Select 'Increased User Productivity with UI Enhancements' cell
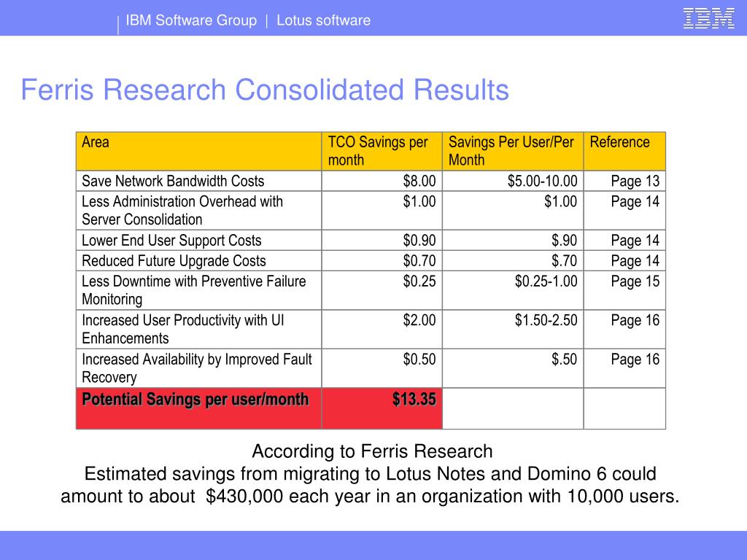Screen dimensions: 747x560 point(198,330)
